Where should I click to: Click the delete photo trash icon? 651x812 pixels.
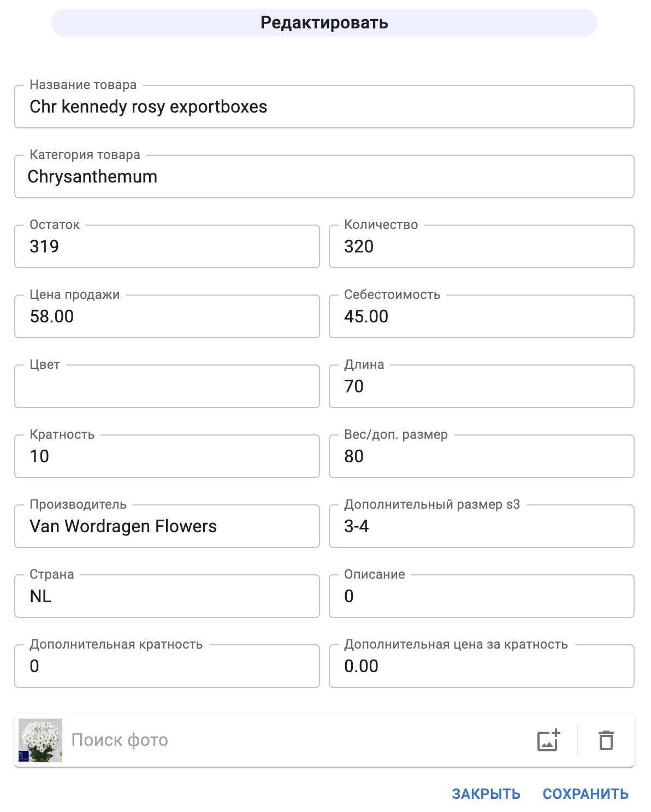(x=606, y=740)
